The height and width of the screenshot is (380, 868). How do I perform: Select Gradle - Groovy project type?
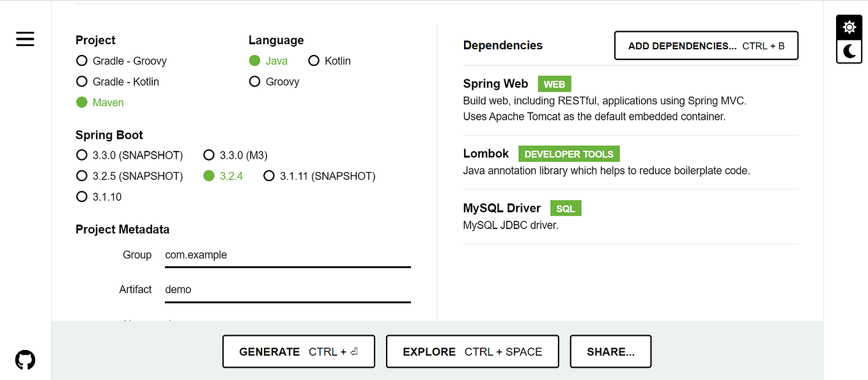pos(82,61)
